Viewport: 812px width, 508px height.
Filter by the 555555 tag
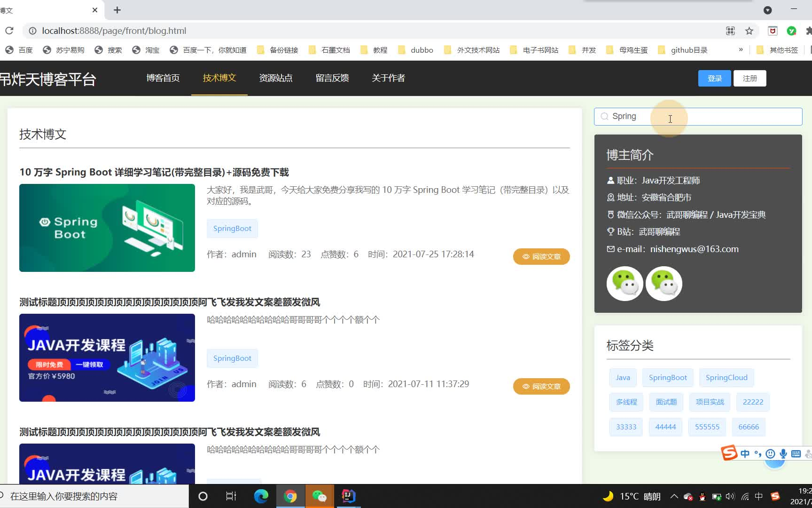[707, 427]
